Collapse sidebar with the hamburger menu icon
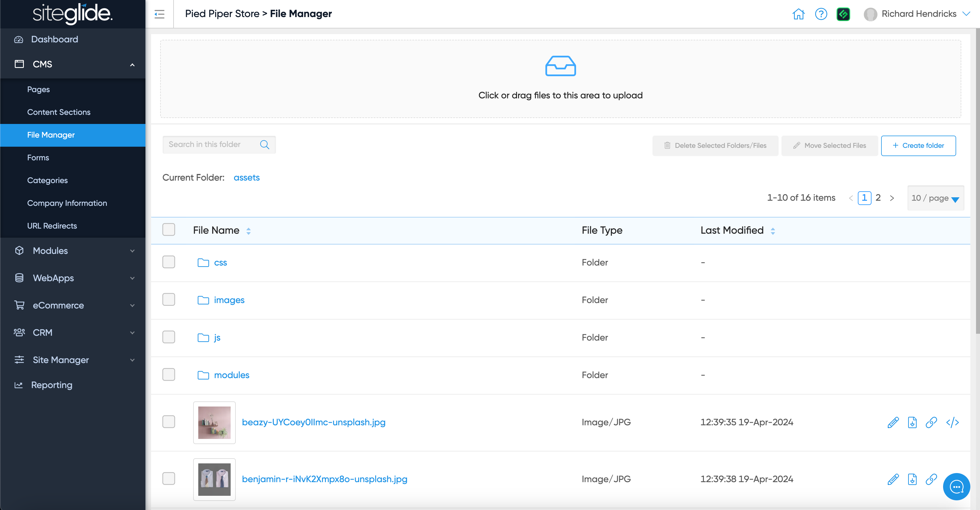 tap(159, 14)
